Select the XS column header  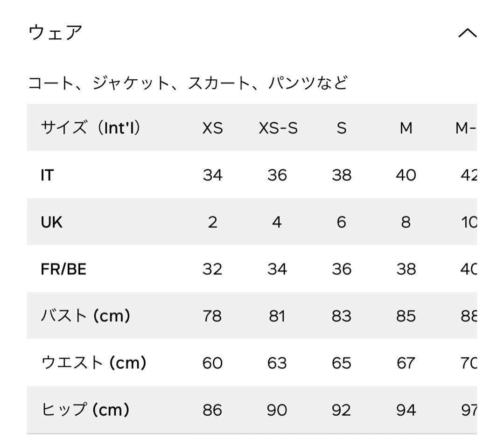[212, 128]
